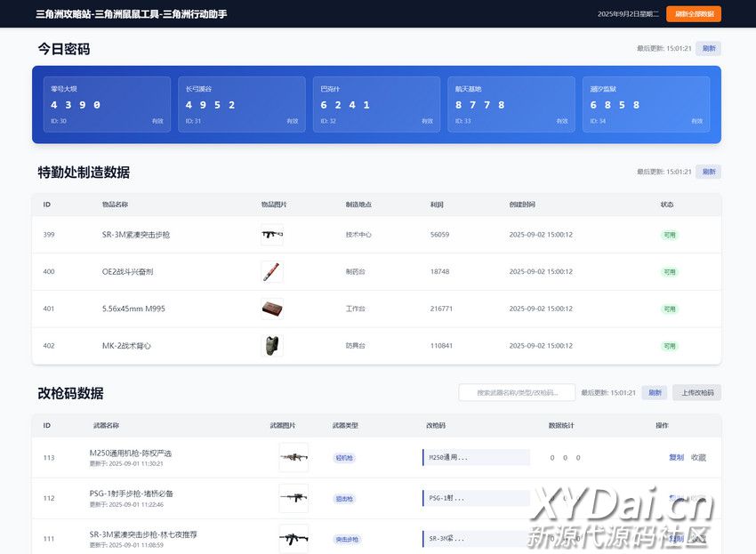Click 刷新 button beside the gun code search
This screenshot has width=756, height=554.
tap(655, 392)
